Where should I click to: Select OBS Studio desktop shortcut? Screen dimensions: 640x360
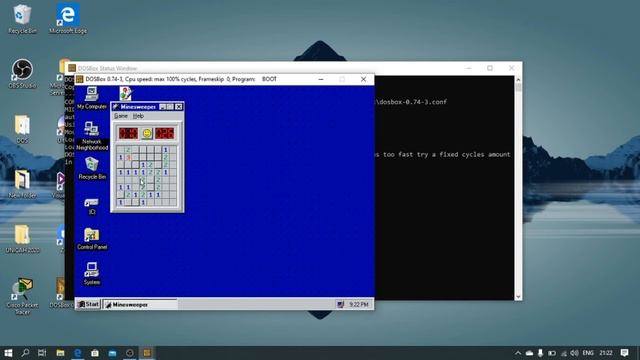pyautogui.click(x=22, y=73)
